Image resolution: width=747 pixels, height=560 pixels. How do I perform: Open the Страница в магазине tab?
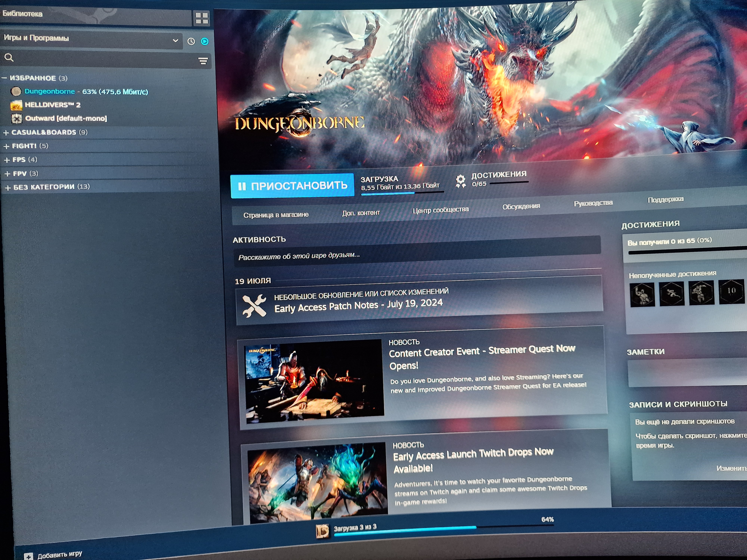coord(276,215)
